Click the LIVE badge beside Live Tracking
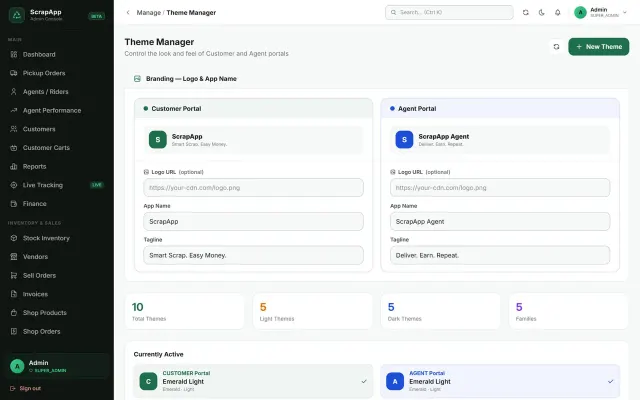640x400 pixels. coord(97,185)
